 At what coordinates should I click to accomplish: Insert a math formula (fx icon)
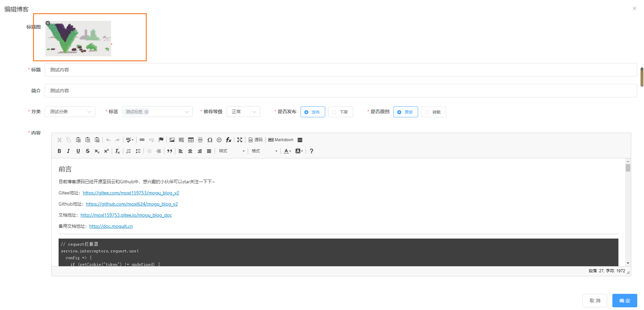click(x=229, y=140)
